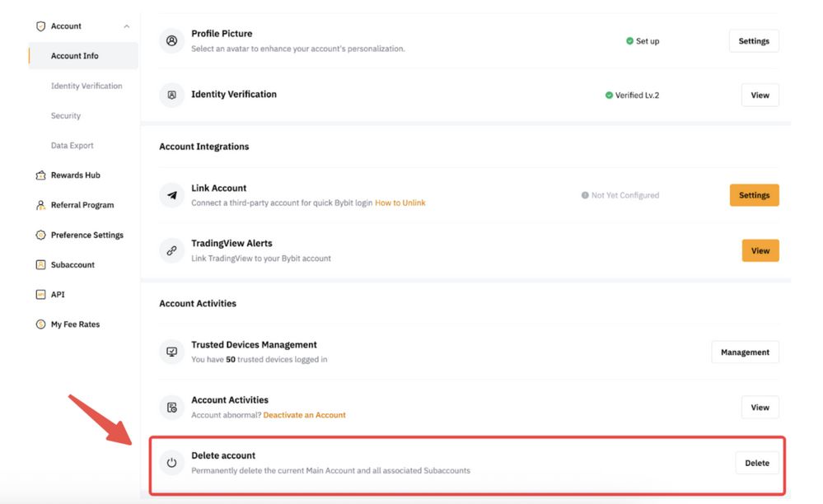Click the Deactivate an Account link
The image size is (823, 504).
(x=305, y=415)
